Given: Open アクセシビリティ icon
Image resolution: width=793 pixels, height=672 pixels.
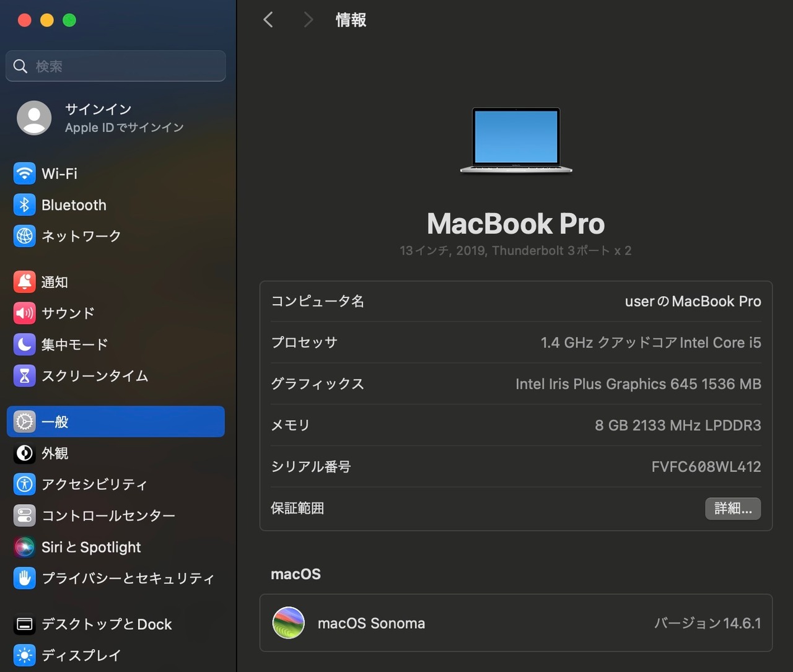Looking at the screenshot, I should click(25, 484).
